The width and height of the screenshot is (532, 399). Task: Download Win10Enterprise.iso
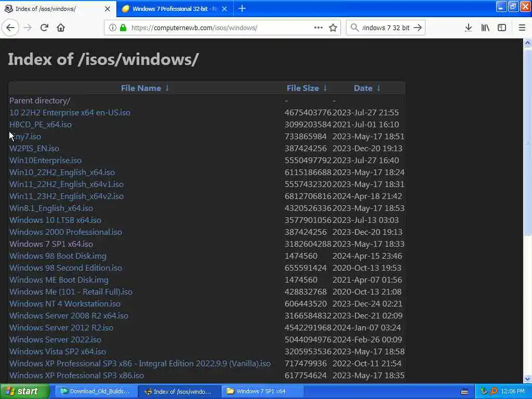[46, 160]
